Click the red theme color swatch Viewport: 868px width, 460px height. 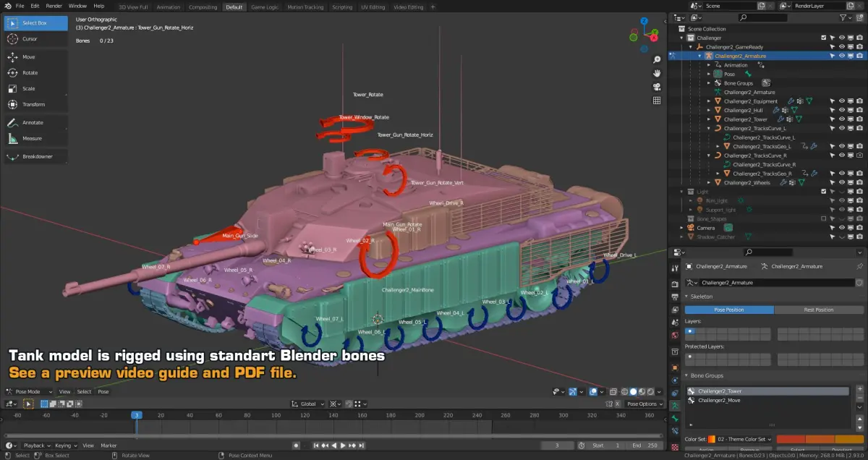tap(791, 439)
